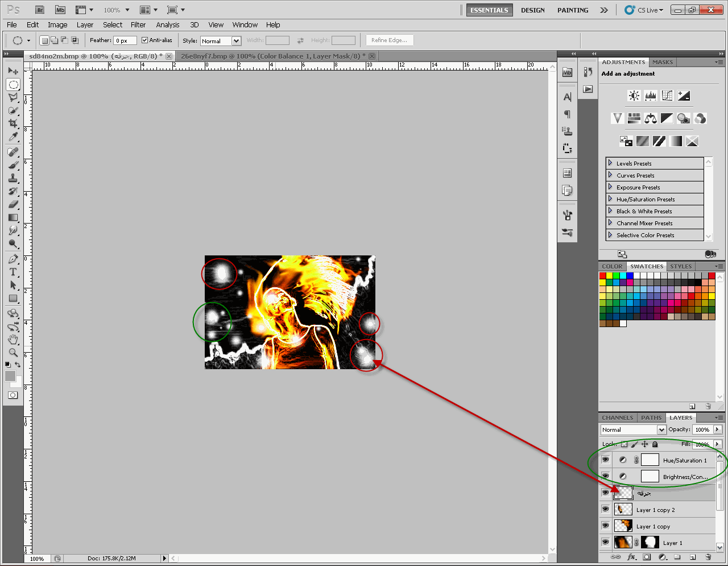This screenshot has height=566, width=728.
Task: Select the Clone Stamp tool
Action: (13, 178)
